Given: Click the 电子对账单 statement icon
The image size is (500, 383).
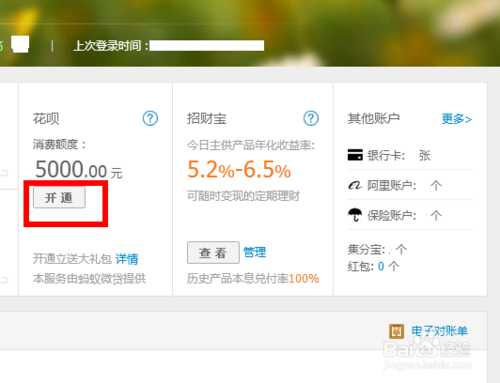Looking at the screenshot, I should click(397, 331).
